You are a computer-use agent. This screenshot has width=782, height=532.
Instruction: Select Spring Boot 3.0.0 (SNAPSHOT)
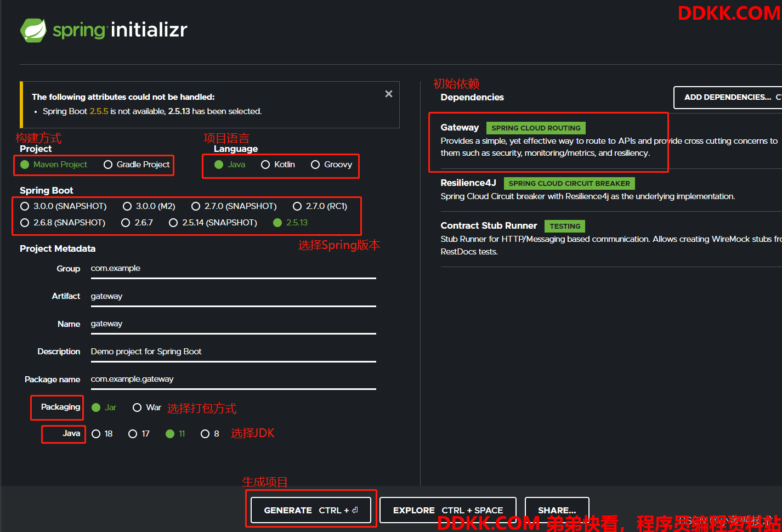64,206
